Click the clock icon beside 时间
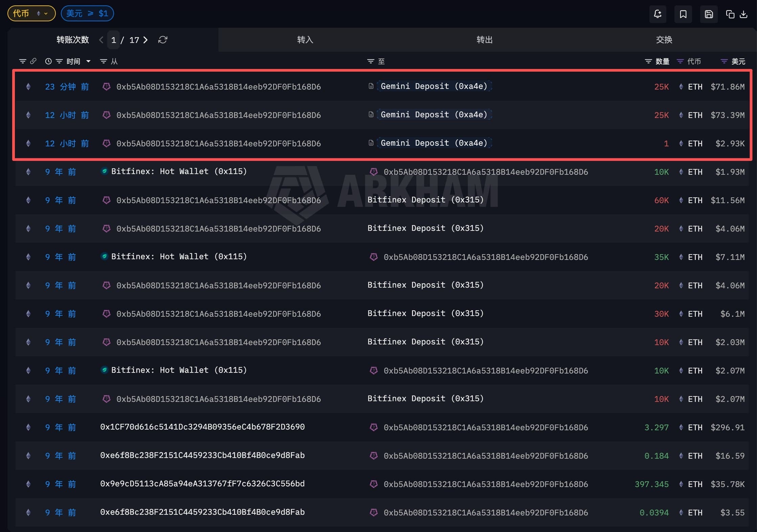Screen dimensions: 757x532 pyautogui.click(x=48, y=61)
